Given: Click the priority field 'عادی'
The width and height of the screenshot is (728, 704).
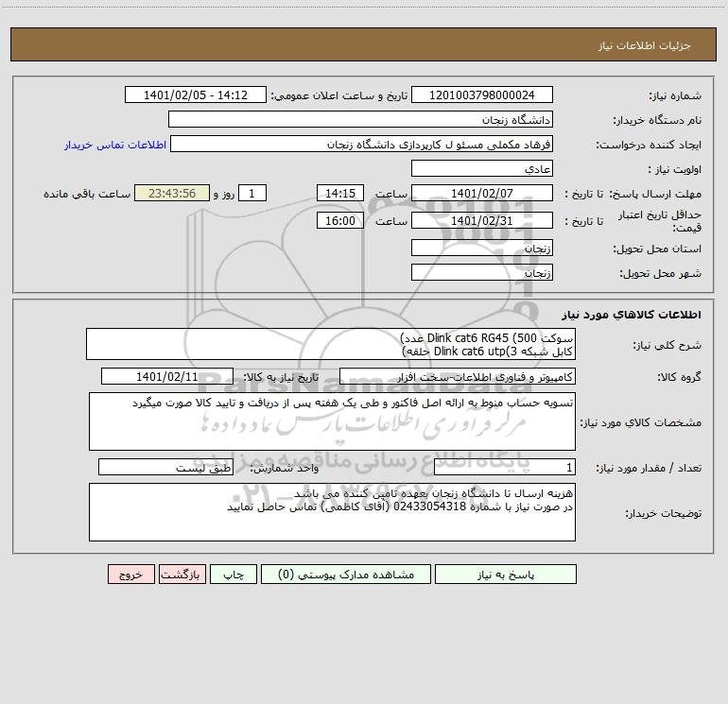Looking at the screenshot, I should tap(482, 168).
